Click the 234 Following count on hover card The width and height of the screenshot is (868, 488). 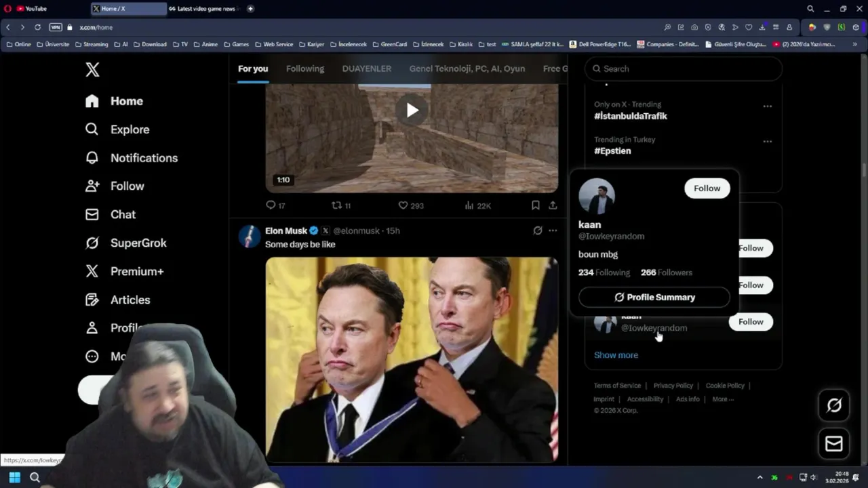pos(604,272)
